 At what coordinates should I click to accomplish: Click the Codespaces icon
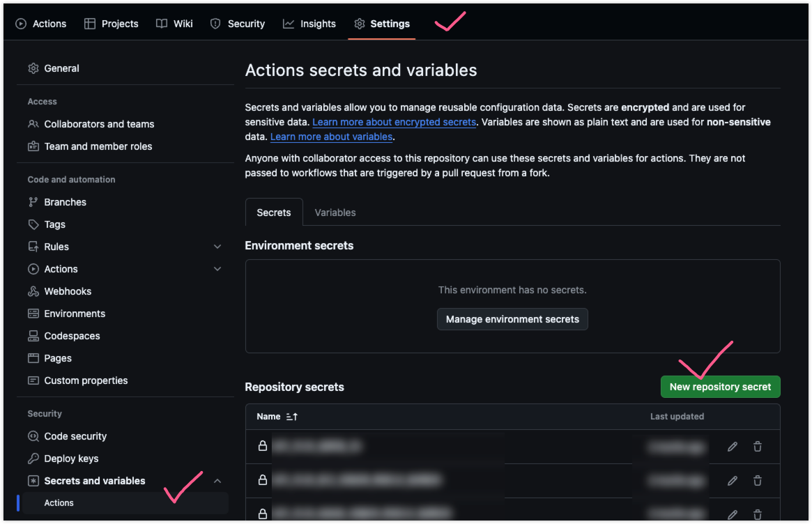[x=33, y=336]
